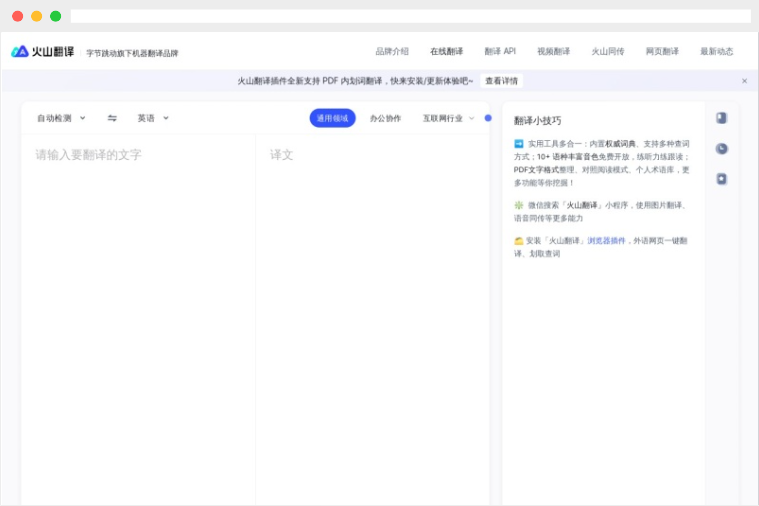Image resolution: width=759 pixels, height=506 pixels.
Task: Focus the 请输入要翻译的文字 input box
Action: click(138, 320)
